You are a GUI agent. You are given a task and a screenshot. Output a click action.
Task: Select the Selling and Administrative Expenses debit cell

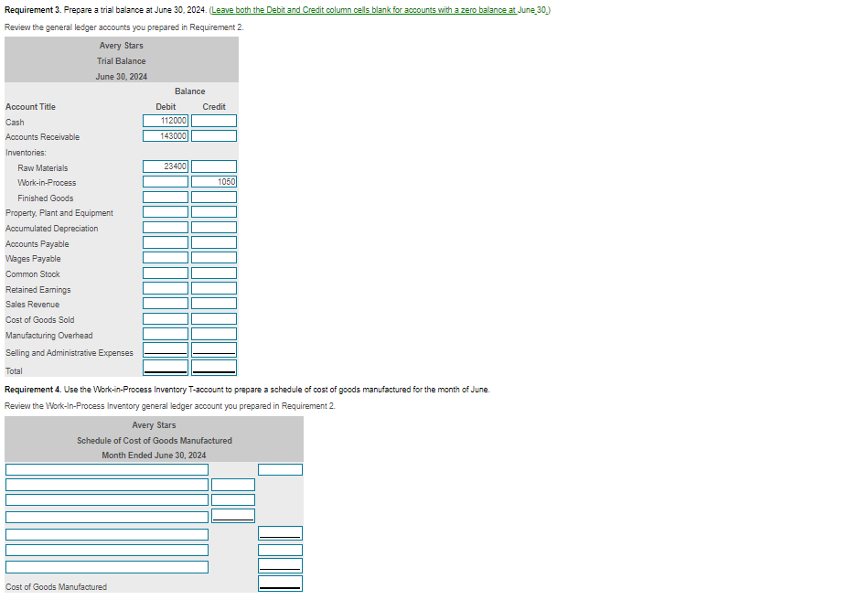coord(166,349)
